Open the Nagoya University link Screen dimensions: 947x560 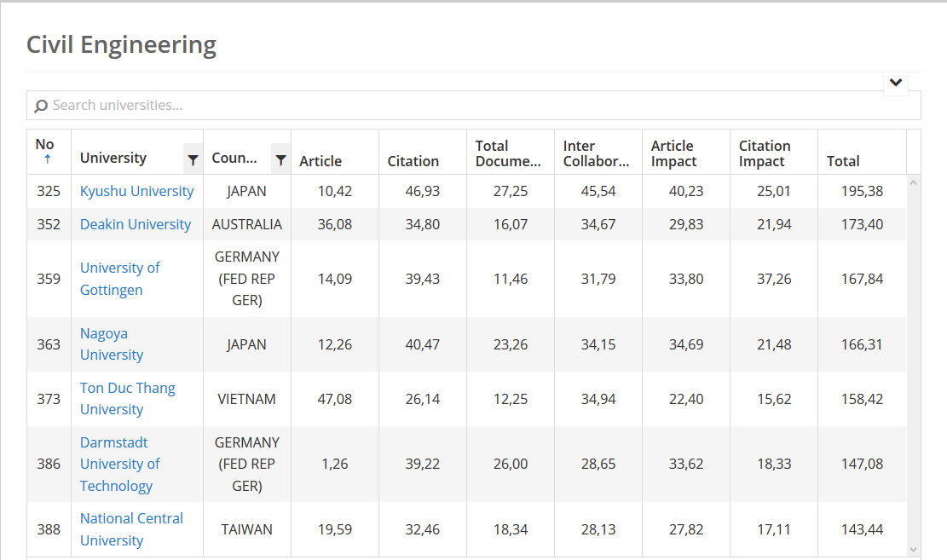point(112,344)
